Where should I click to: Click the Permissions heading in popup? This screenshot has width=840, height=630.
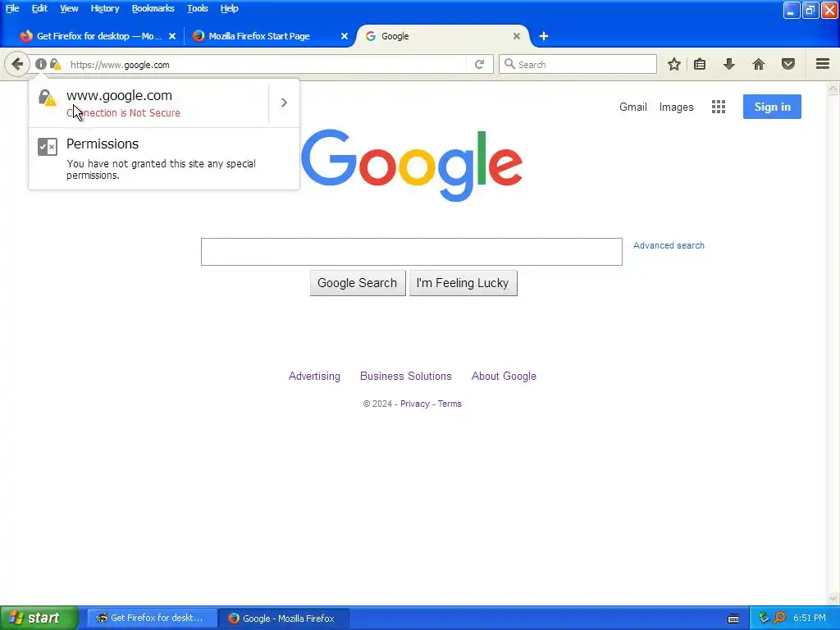(x=103, y=144)
